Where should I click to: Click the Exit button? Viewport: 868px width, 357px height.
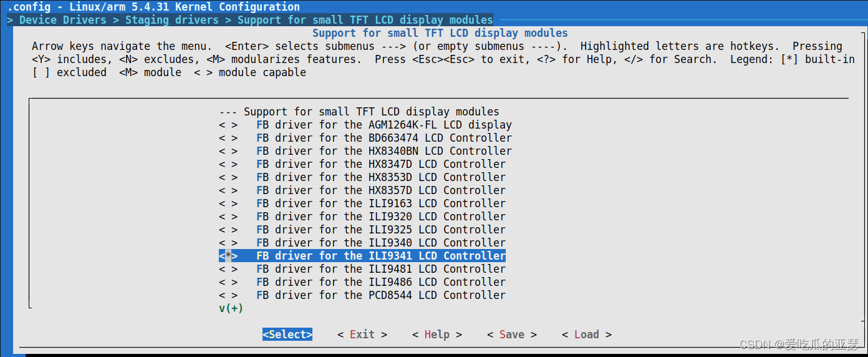[362, 335]
